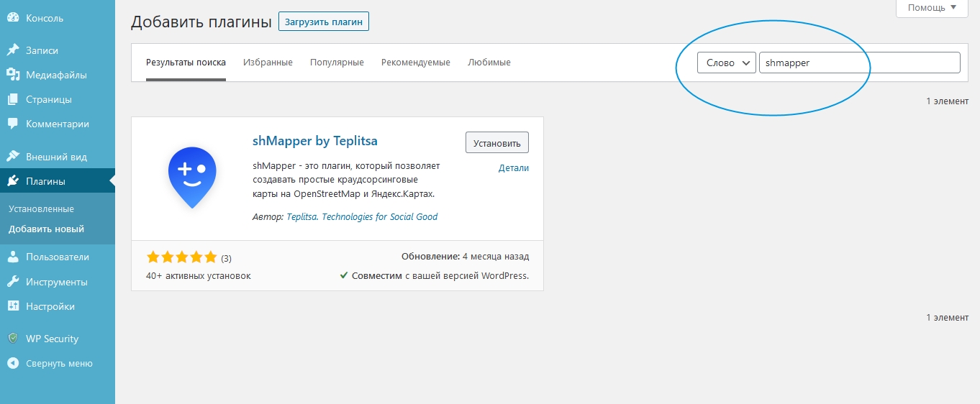Expand the Помощь help panel
Screen dimensions: 980x404
(x=932, y=7)
